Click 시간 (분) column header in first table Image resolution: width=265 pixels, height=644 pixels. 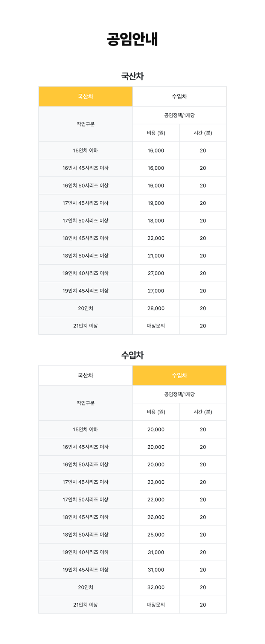pyautogui.click(x=203, y=133)
